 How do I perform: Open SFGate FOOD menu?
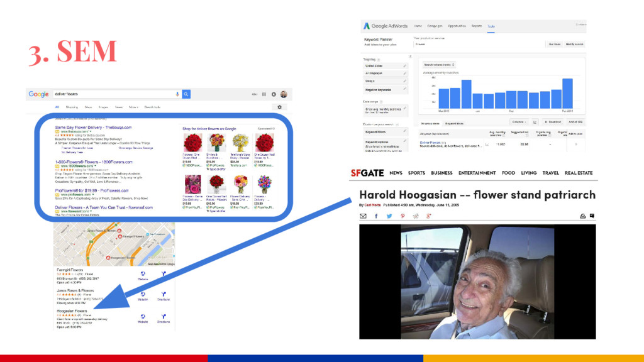(508, 173)
